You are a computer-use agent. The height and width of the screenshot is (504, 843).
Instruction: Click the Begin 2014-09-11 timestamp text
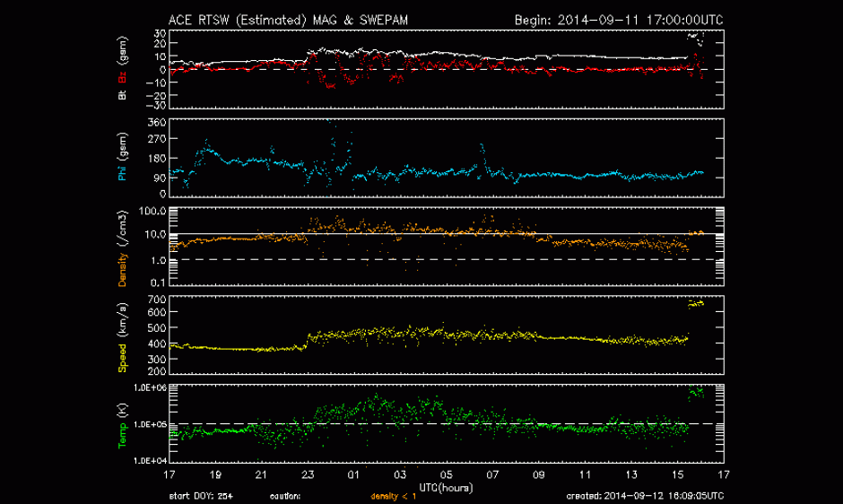pyautogui.click(x=618, y=19)
